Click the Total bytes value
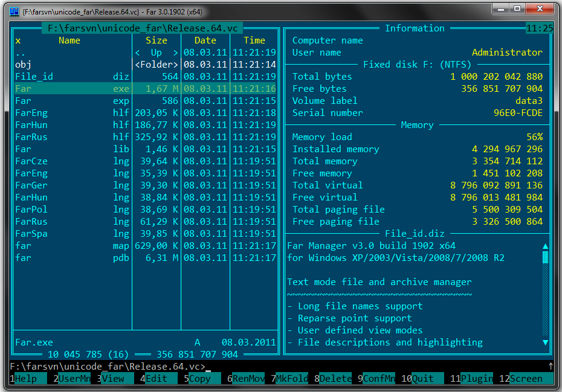The width and height of the screenshot is (562, 392). click(496, 77)
